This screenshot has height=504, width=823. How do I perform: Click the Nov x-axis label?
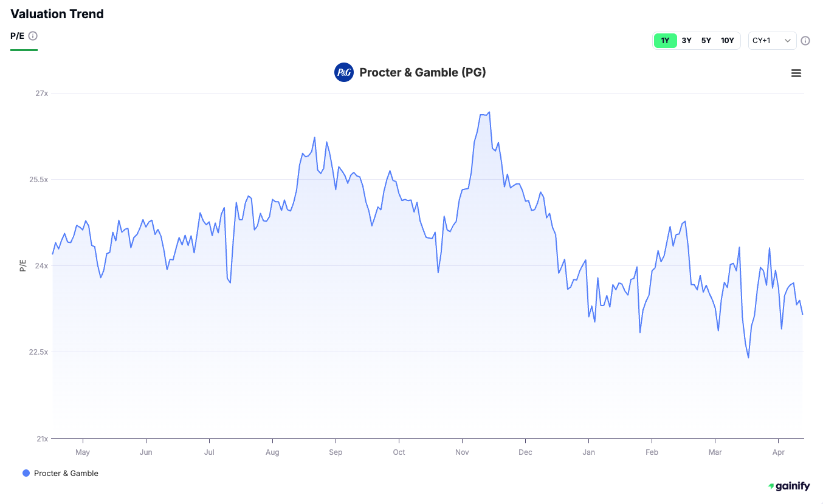(463, 452)
